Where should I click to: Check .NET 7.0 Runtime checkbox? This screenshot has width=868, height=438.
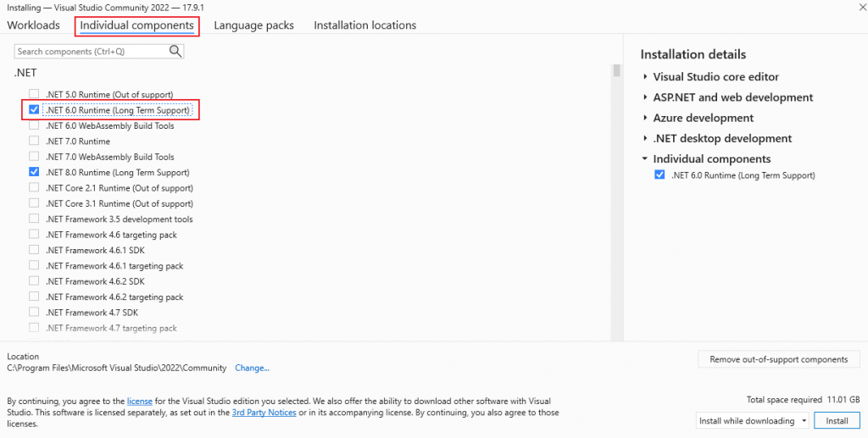point(34,141)
